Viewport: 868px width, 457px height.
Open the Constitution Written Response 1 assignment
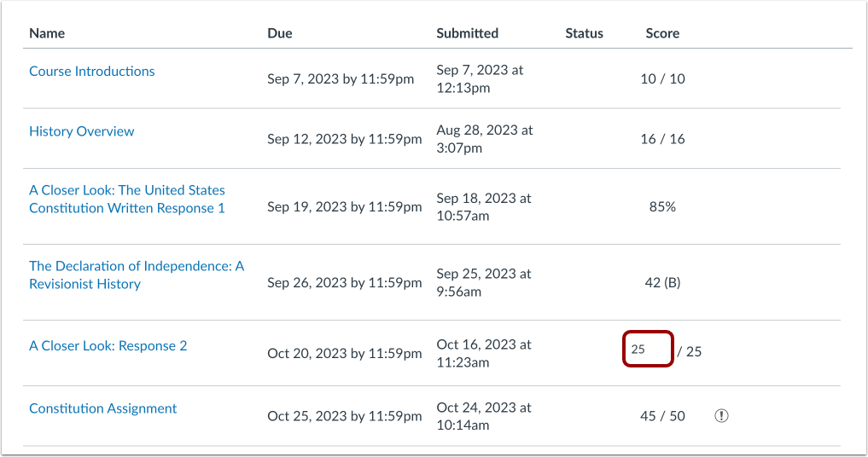pyautogui.click(x=127, y=199)
